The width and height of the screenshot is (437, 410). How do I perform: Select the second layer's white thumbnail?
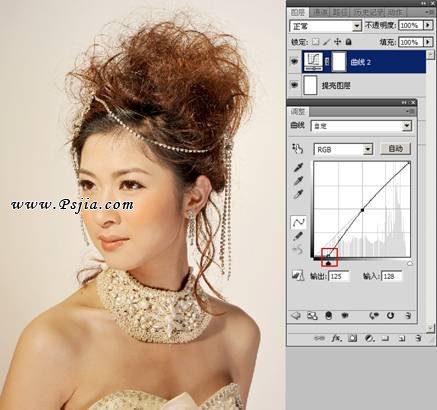point(310,85)
